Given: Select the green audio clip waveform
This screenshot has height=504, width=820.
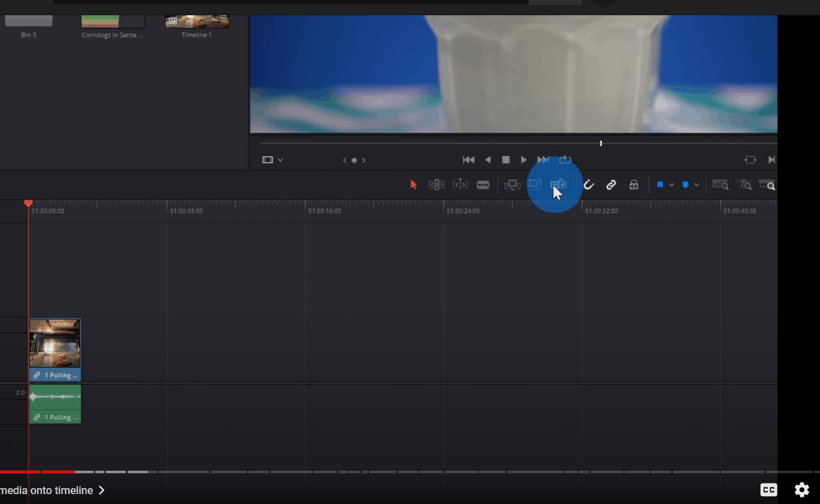Looking at the screenshot, I should click(55, 398).
